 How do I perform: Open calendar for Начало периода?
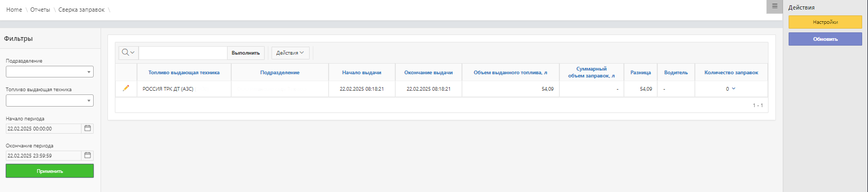click(x=88, y=128)
